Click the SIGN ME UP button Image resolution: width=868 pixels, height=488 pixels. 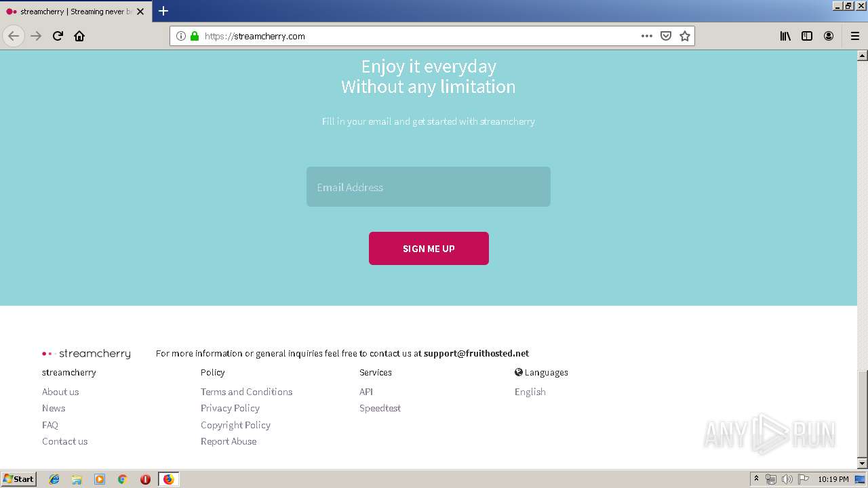pyautogui.click(x=429, y=249)
